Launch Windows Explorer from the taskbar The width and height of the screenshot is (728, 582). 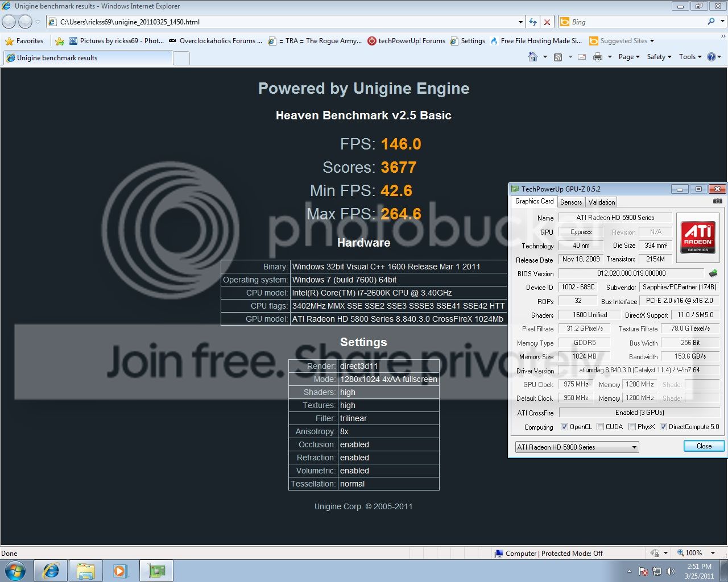(x=85, y=571)
